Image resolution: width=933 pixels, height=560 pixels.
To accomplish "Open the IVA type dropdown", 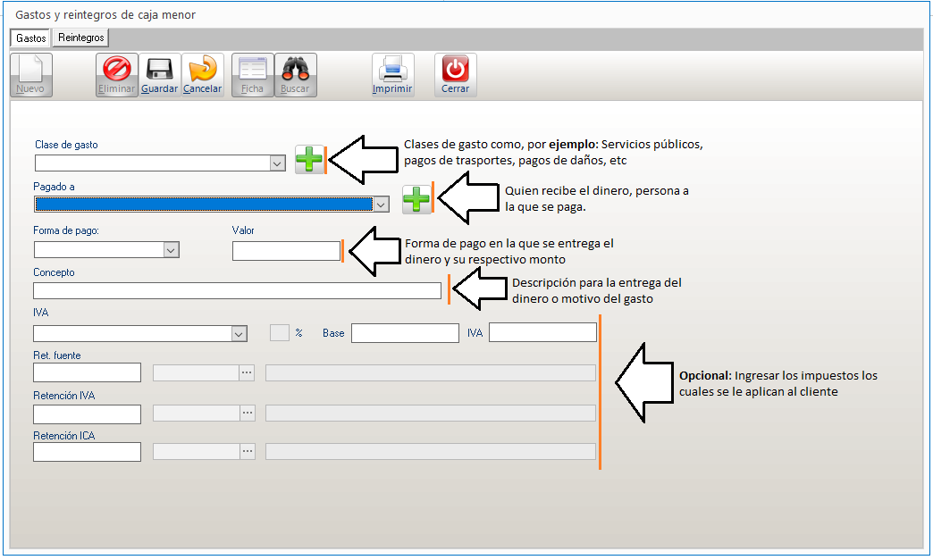I will coord(239,333).
